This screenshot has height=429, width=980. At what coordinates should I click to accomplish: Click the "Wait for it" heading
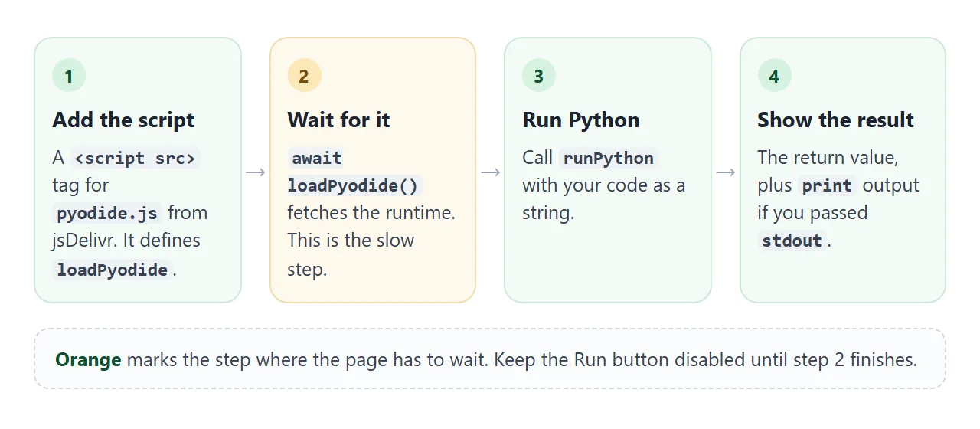pyautogui.click(x=338, y=120)
